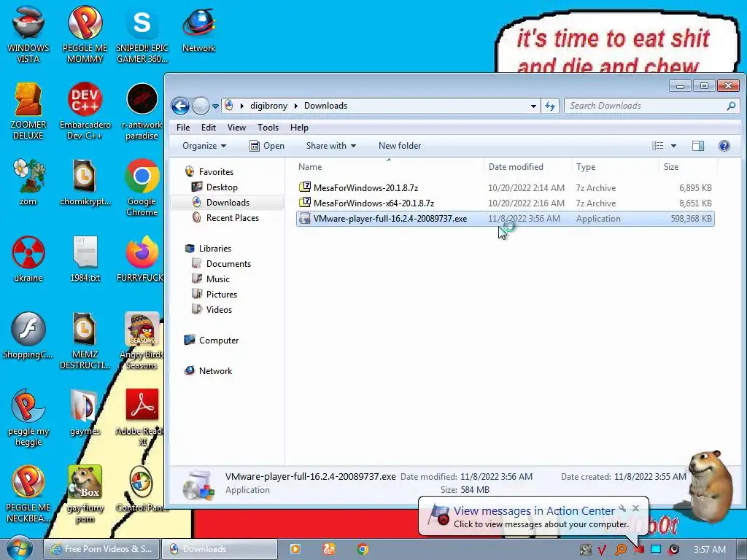Refresh the Downloads folder view
The image size is (747, 560).
tap(550, 106)
